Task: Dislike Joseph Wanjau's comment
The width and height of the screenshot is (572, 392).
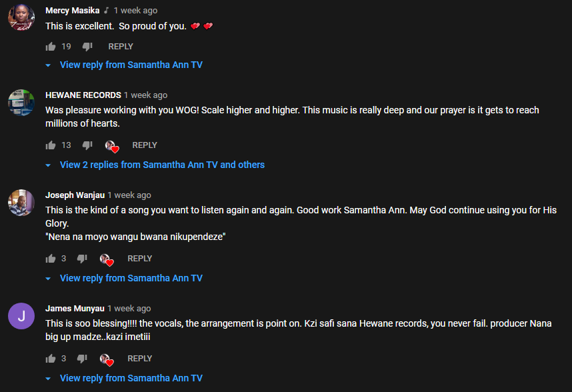Action: [82, 259]
